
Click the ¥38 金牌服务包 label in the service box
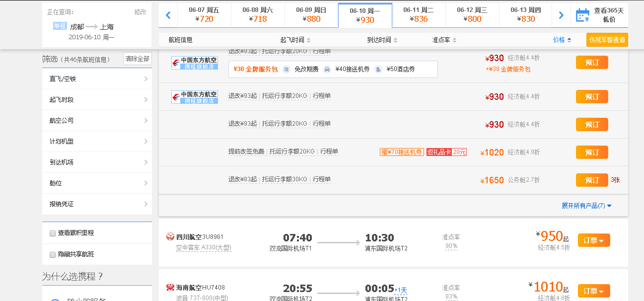point(255,70)
